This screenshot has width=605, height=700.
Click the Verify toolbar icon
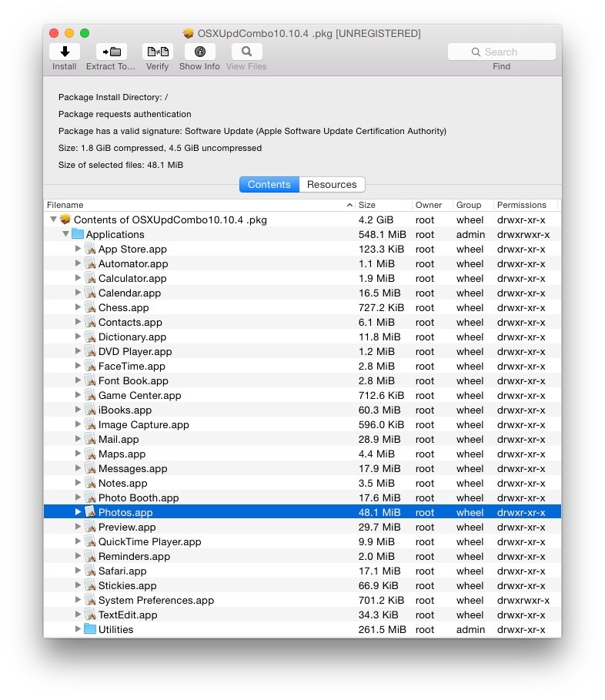158,52
